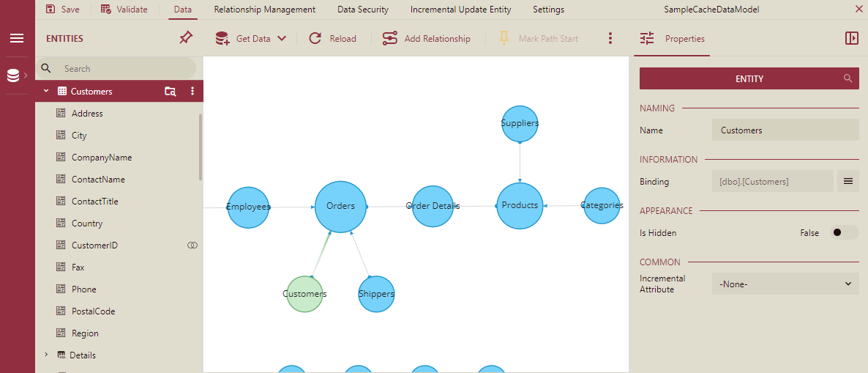Viewport: 868px width, 373px height.
Task: Select the Properties tab
Action: 672,39
